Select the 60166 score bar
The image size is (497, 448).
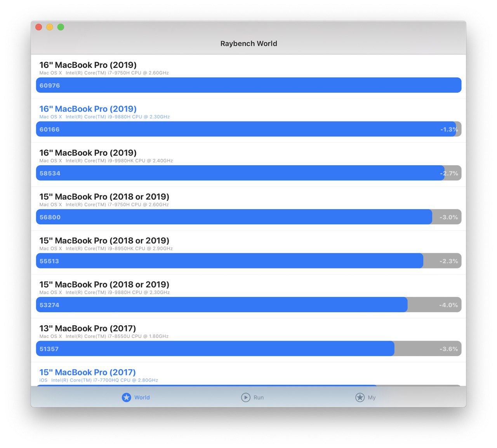click(x=248, y=129)
